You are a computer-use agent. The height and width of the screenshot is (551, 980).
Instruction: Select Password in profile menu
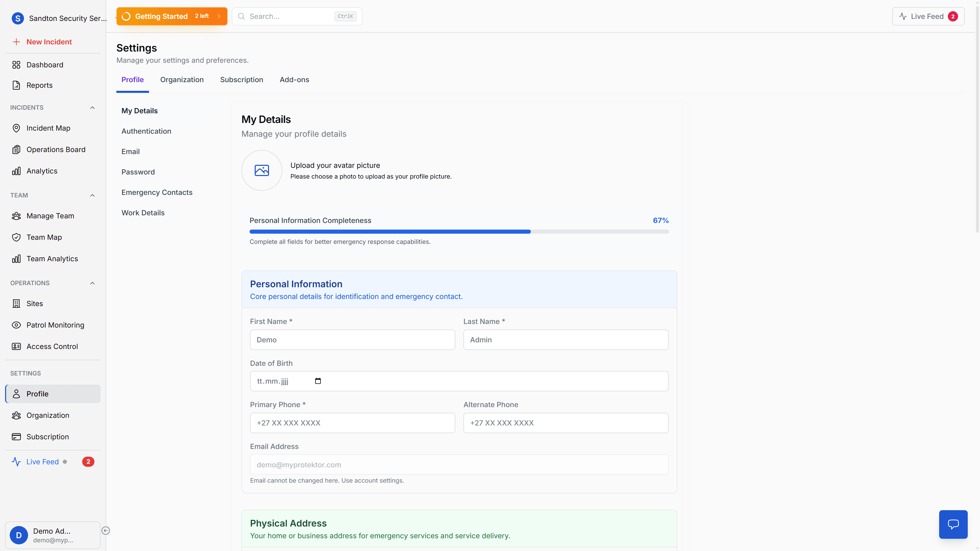coord(138,172)
